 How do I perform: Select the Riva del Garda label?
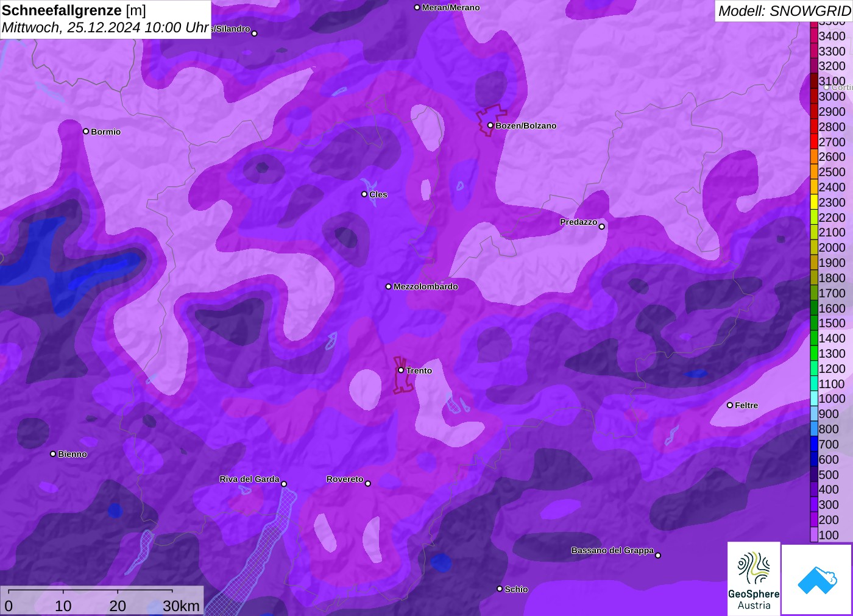pos(249,479)
